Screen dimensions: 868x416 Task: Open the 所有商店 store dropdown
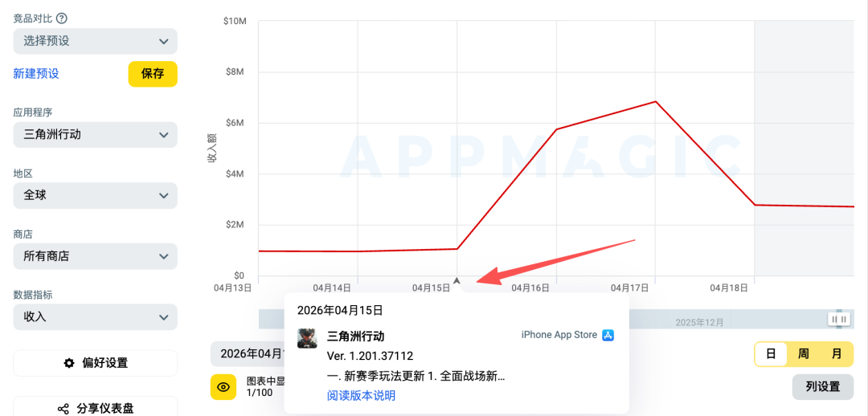tap(95, 256)
